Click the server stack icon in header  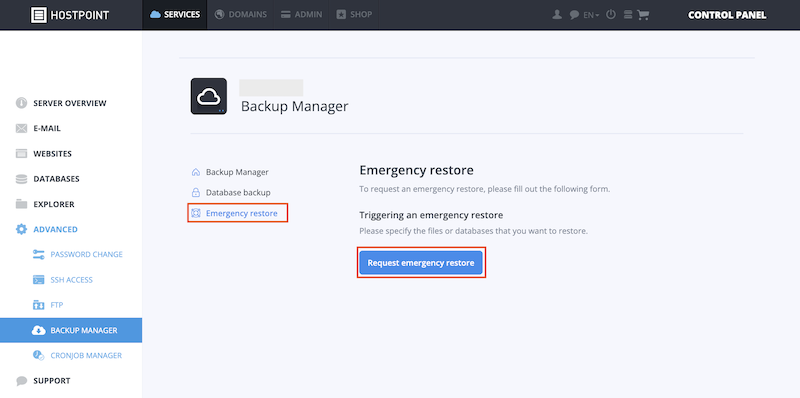[x=628, y=15]
